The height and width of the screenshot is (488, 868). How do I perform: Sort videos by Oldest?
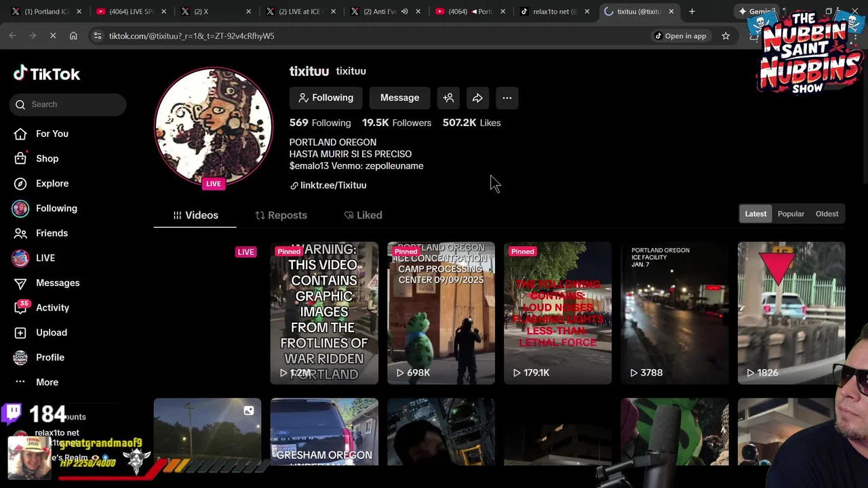point(827,213)
